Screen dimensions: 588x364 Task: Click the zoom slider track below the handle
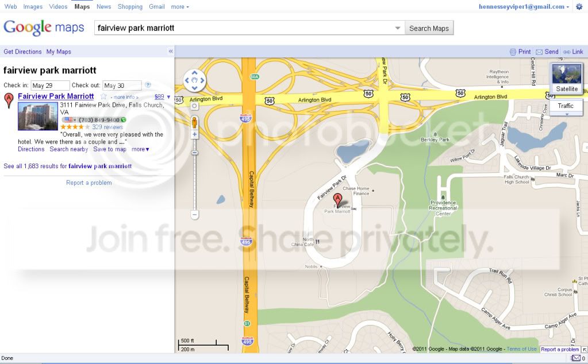(194, 183)
